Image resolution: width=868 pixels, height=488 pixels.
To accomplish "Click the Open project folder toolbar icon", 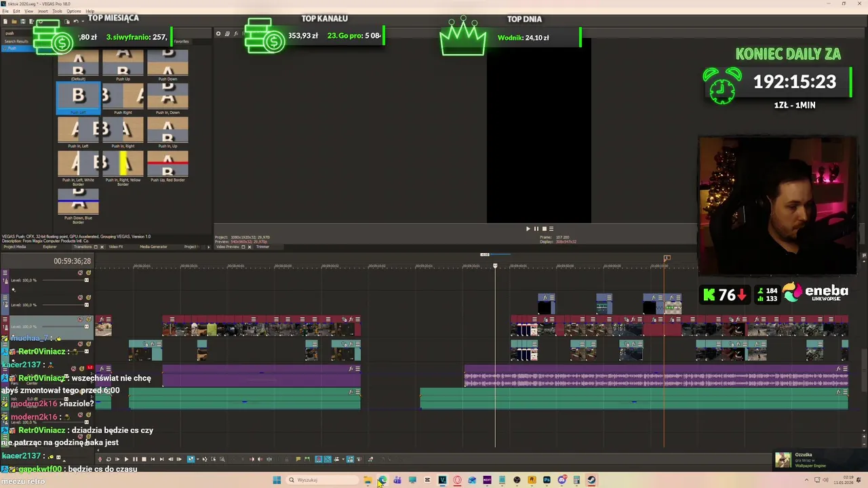I will coord(14,22).
